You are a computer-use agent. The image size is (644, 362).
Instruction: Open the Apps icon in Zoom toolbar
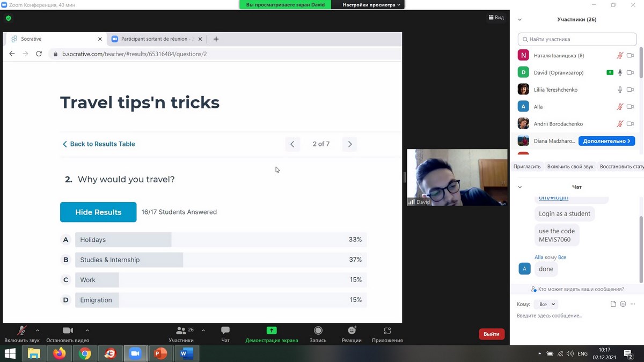[x=387, y=331]
